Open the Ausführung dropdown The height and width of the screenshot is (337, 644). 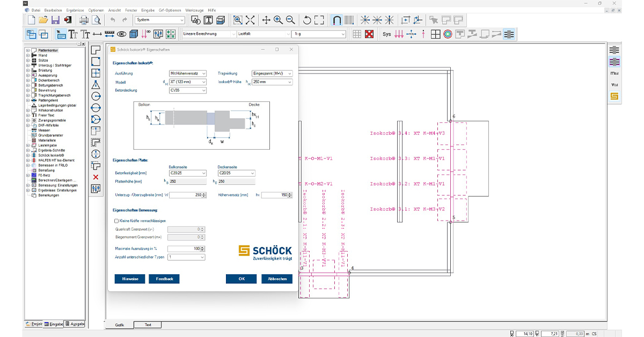(187, 74)
